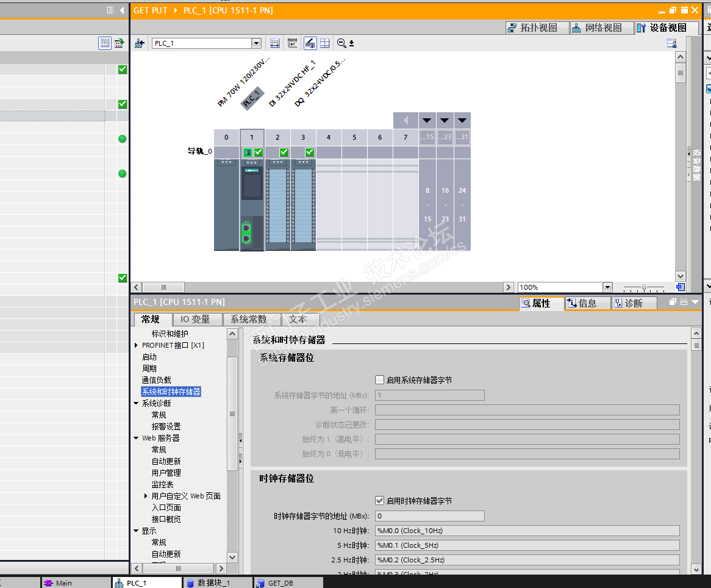Click the zoom magnifier toolbar icon

[341, 43]
